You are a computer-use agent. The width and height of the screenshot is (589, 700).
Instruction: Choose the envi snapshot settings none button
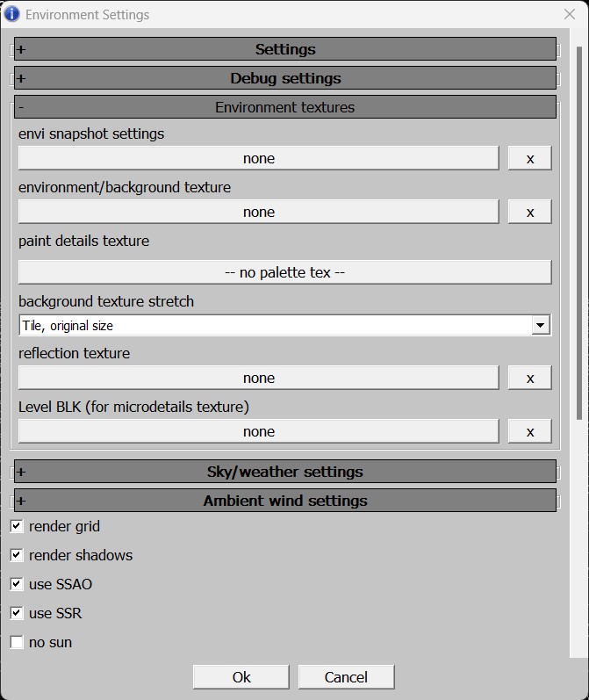(258, 158)
